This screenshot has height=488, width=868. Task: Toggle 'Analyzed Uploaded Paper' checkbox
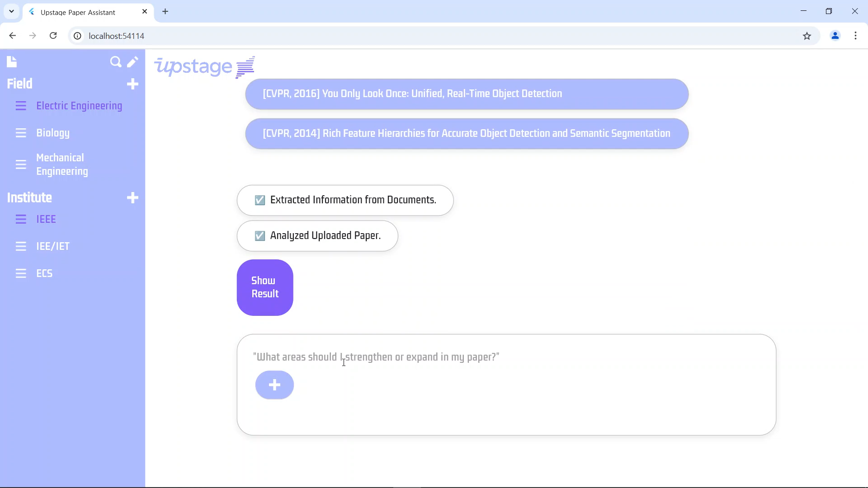(260, 236)
